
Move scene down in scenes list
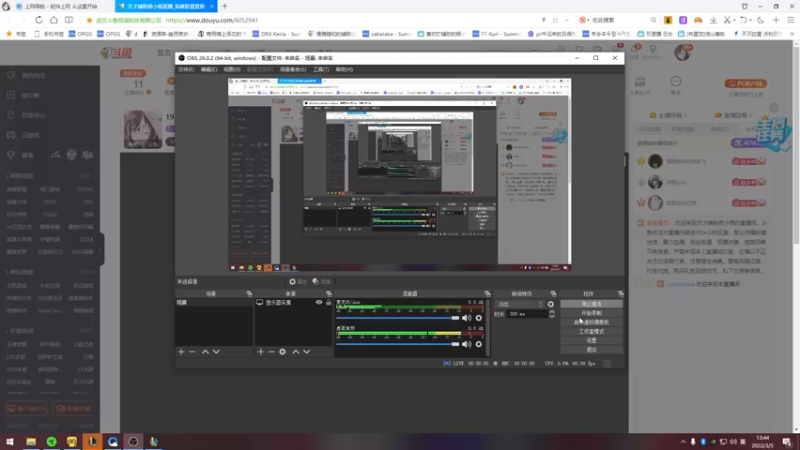pos(216,352)
